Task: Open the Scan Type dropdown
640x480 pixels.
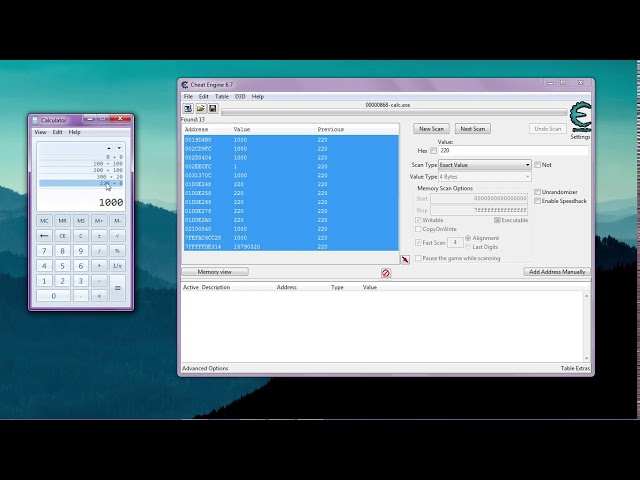Action: click(484, 165)
